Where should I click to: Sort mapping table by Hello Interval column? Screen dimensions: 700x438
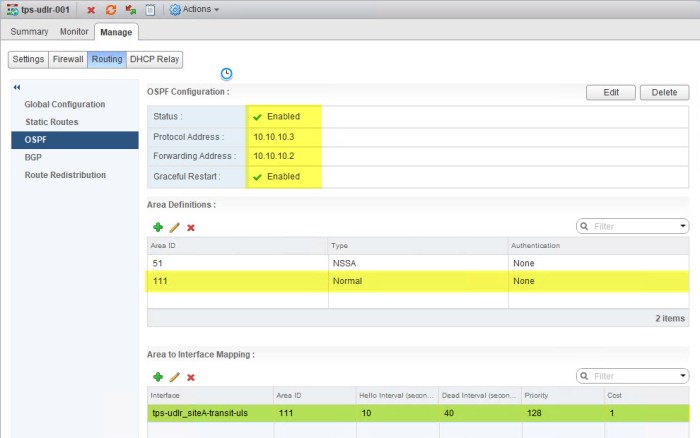pyautogui.click(x=397, y=396)
